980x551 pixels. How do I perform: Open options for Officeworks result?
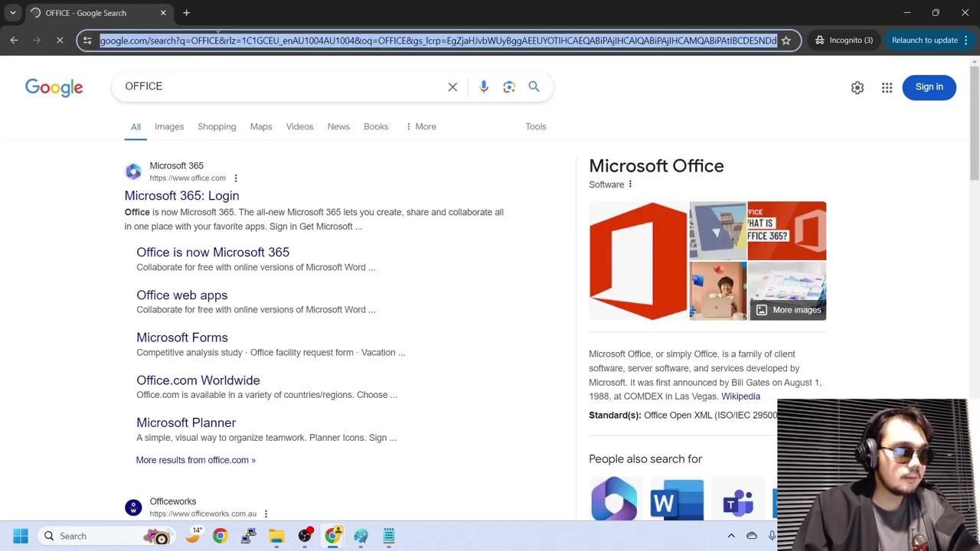point(266,514)
